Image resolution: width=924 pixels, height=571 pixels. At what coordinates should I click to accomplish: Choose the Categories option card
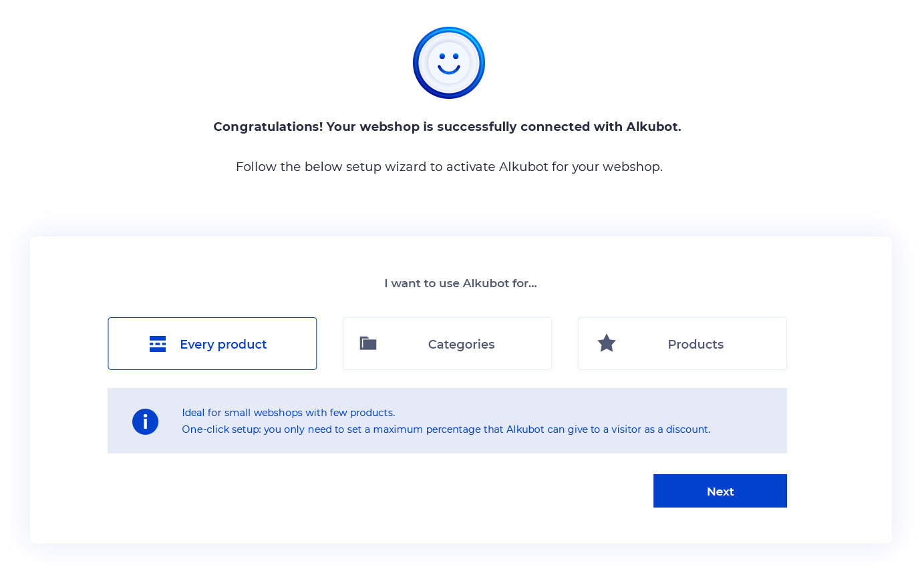click(447, 343)
